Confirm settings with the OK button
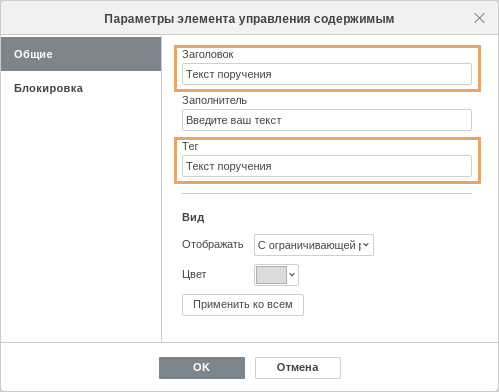The image size is (499, 392). click(202, 368)
